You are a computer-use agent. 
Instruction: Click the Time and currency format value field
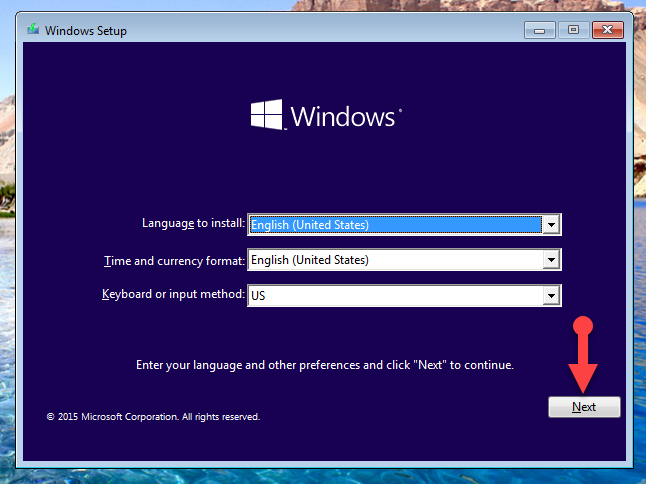pos(394,260)
